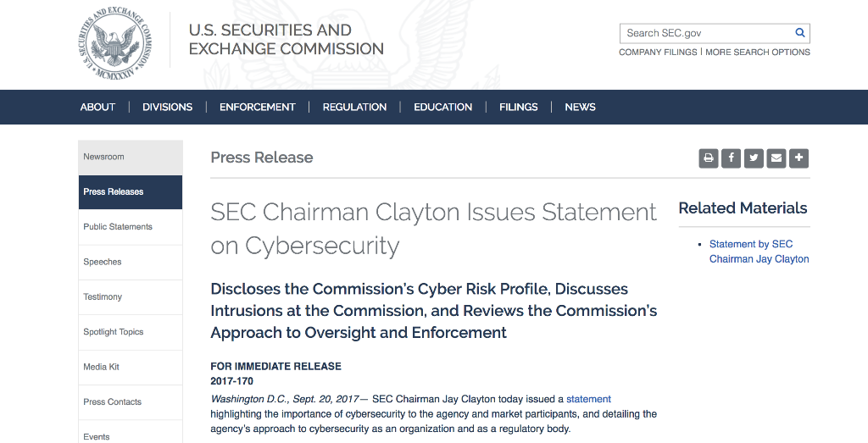This screenshot has height=443, width=868.
Task: Share the press release on Facebook
Action: (731, 158)
